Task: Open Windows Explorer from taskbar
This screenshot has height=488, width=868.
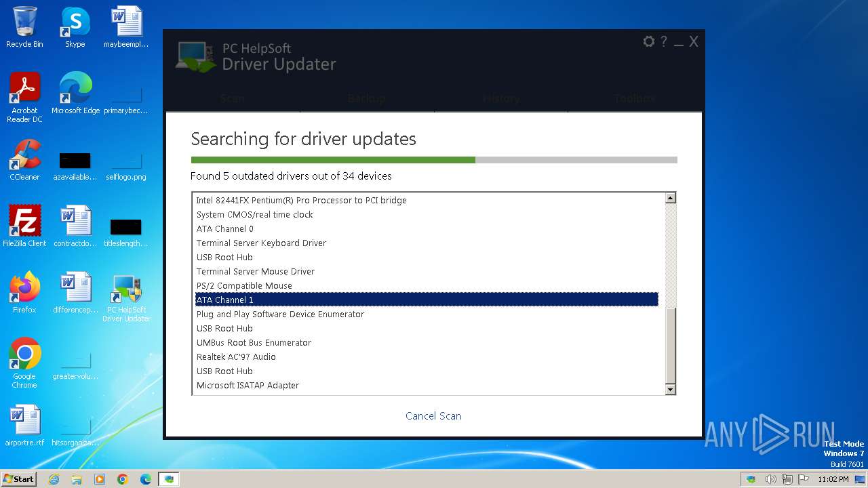Action: tap(77, 479)
